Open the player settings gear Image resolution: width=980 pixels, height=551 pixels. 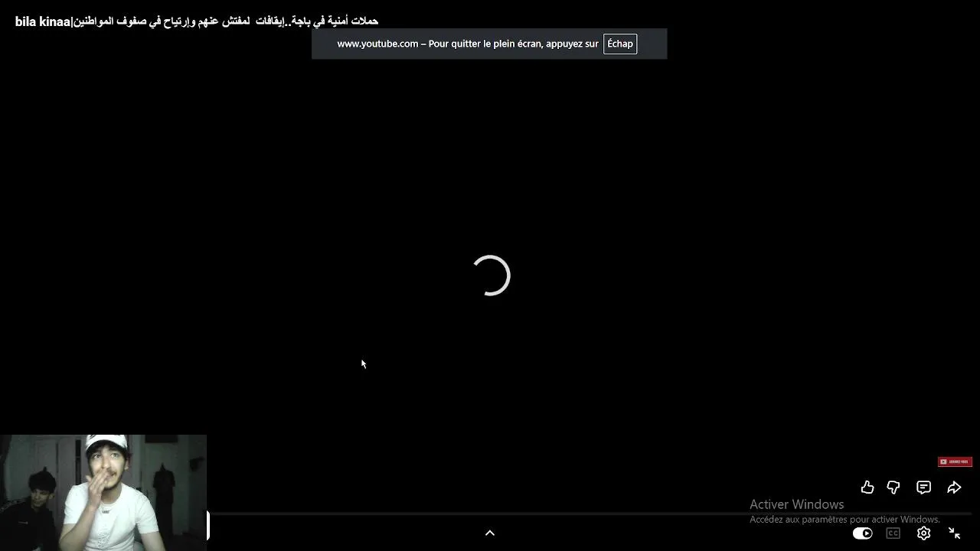pyautogui.click(x=924, y=533)
